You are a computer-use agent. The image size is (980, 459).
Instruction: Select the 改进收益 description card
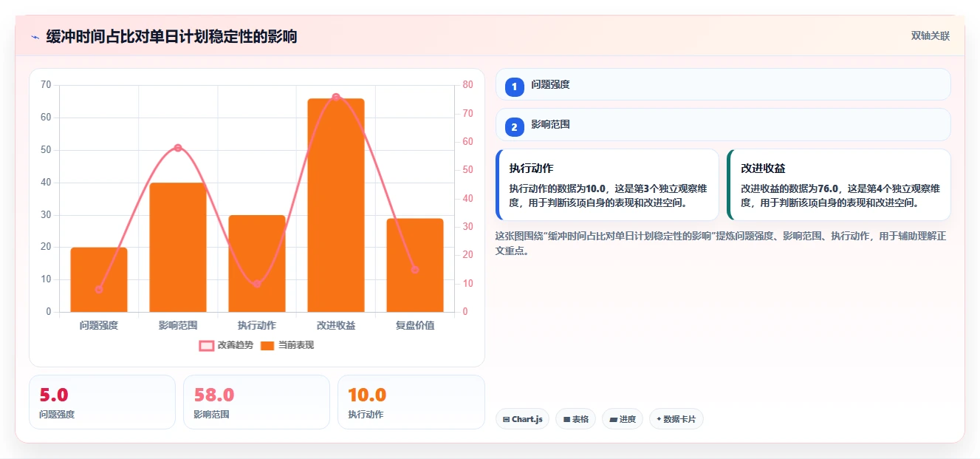coord(839,185)
